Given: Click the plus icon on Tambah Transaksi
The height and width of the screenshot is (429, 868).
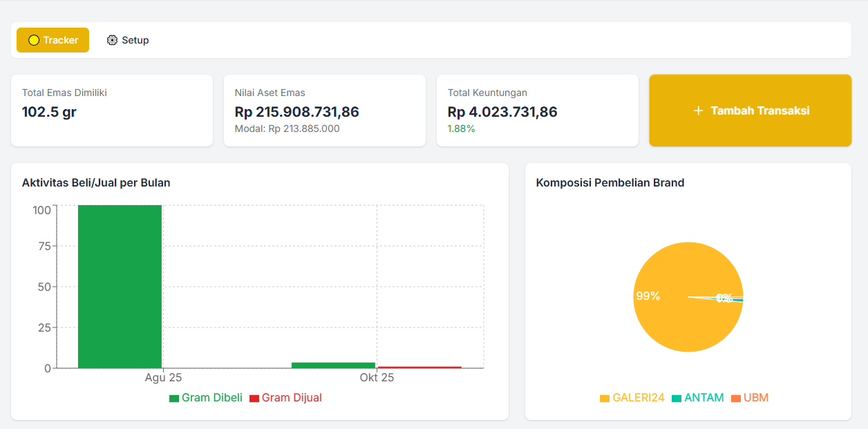Looking at the screenshot, I should click(x=698, y=111).
